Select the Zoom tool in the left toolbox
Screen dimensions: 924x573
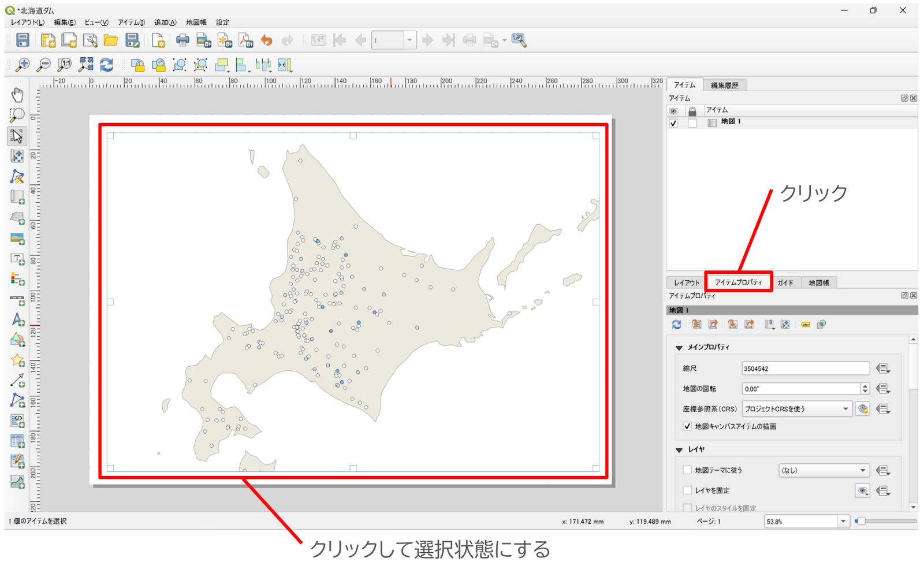point(17,115)
